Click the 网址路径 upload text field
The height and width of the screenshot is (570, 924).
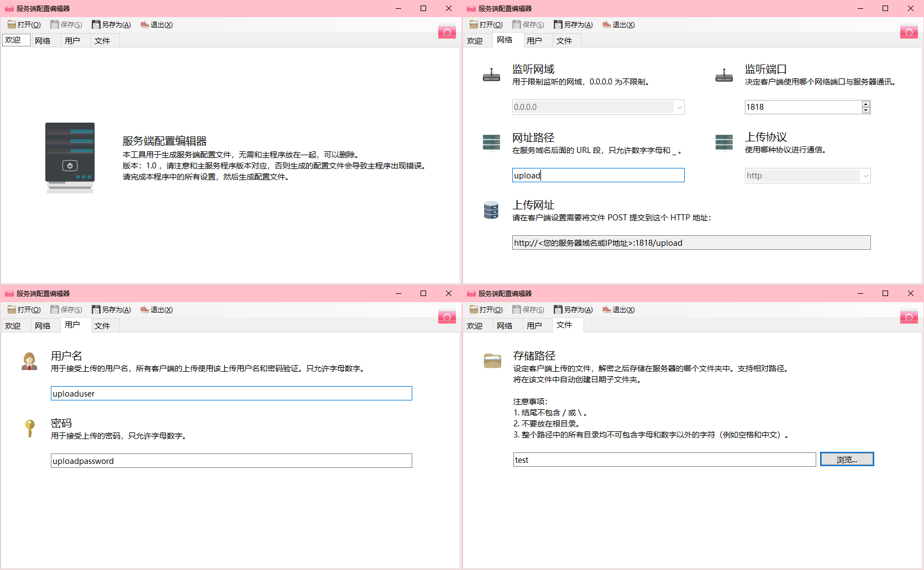click(598, 175)
